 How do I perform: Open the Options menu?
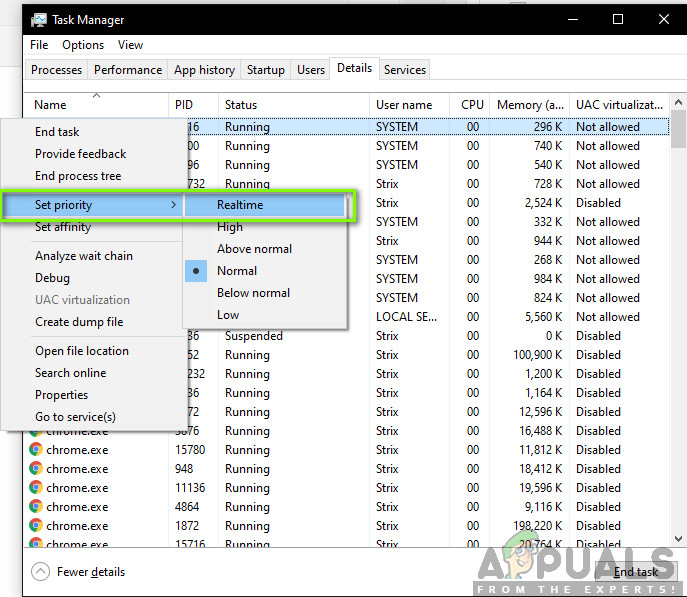[83, 45]
